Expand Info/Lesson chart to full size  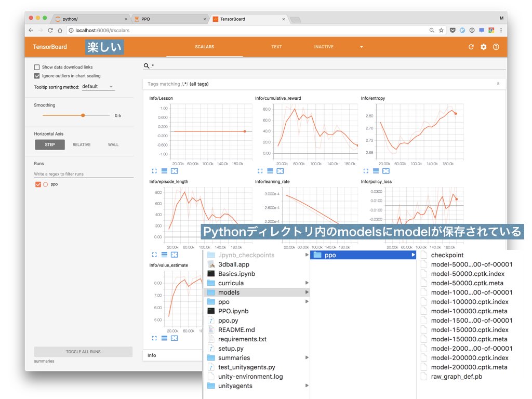pos(154,171)
